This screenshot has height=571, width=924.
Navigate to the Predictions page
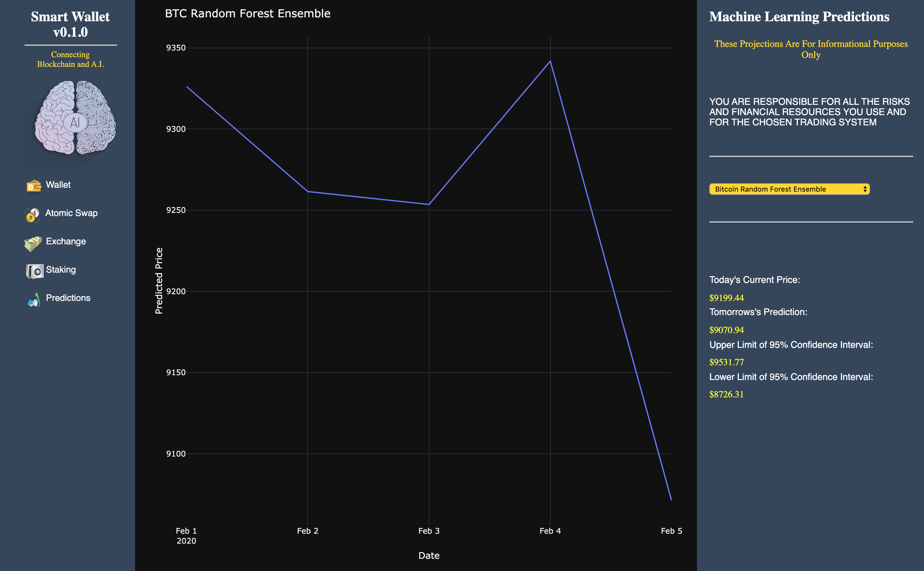tap(68, 298)
